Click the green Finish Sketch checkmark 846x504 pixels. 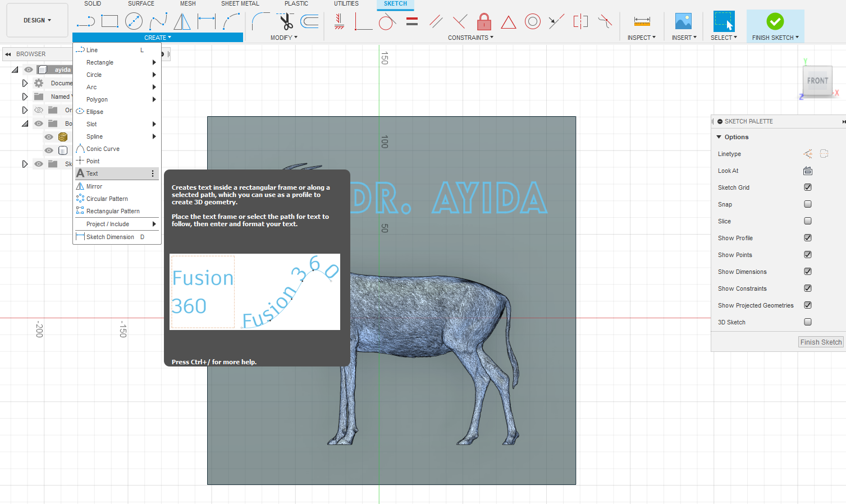[x=775, y=22]
